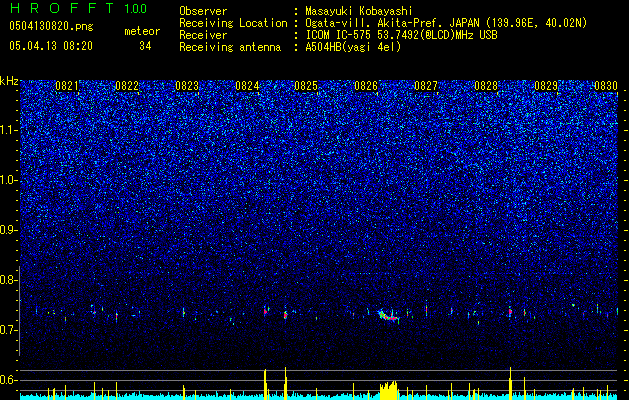Click the Receiver field label

tap(203, 35)
